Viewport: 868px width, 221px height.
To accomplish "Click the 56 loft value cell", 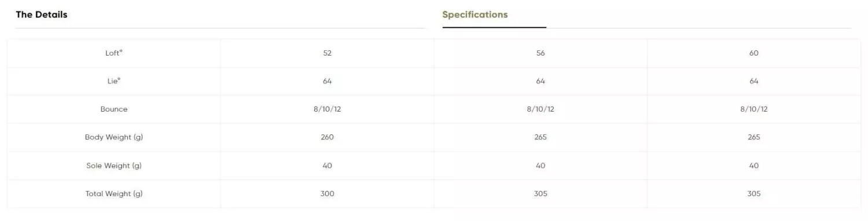I will [x=540, y=53].
